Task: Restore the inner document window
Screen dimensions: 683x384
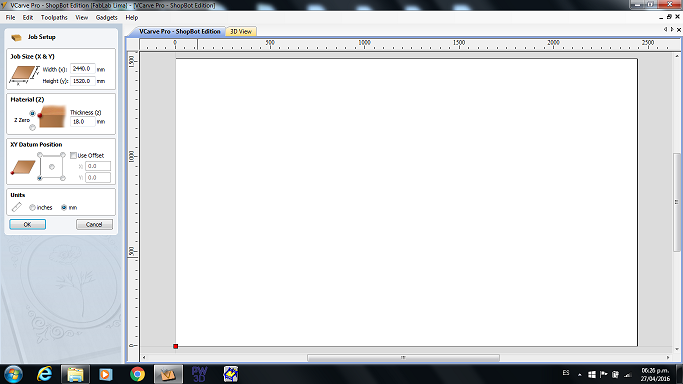Action: click(669, 17)
